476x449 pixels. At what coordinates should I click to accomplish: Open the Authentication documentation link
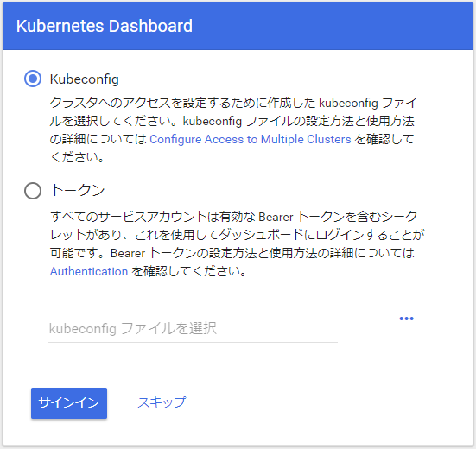pos(89,271)
